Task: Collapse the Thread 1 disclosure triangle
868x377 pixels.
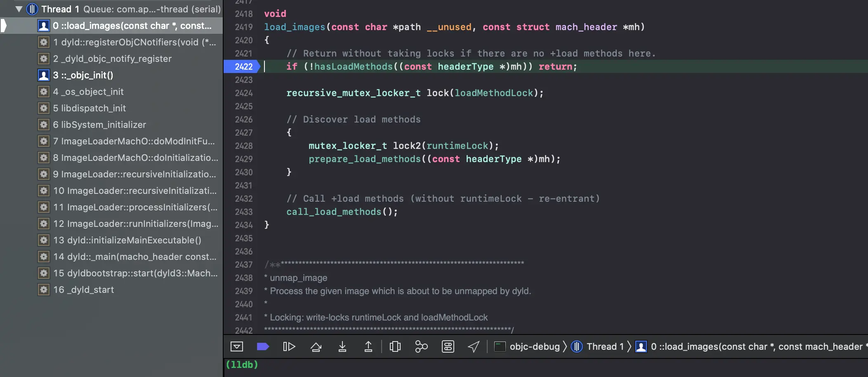Action: (x=19, y=9)
